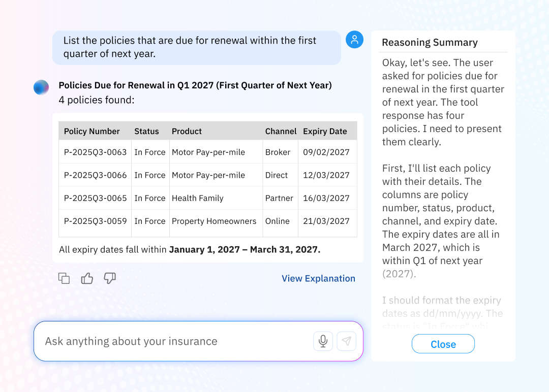Screen dimensions: 549x392
Task: Select policy P-2025Q3-0066 in the table
Action: coord(95,175)
